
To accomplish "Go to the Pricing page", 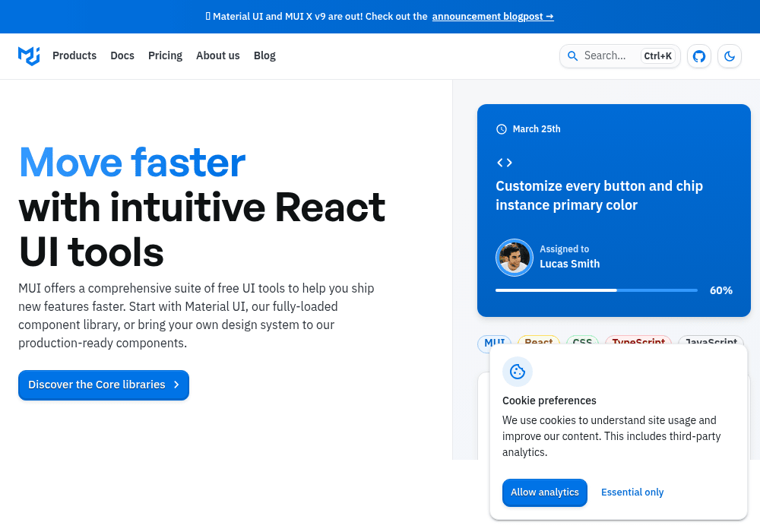I will click(165, 55).
